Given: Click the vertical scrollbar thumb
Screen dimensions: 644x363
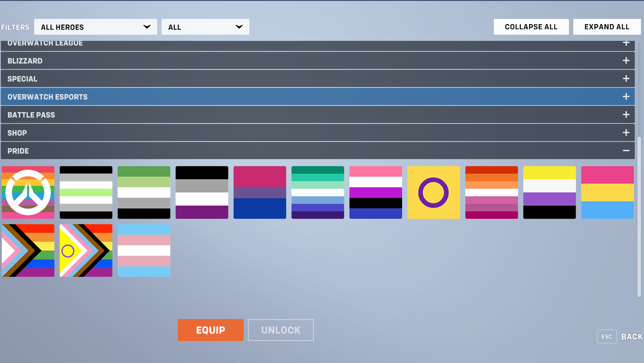Looking at the screenshot, I should (x=639, y=217).
